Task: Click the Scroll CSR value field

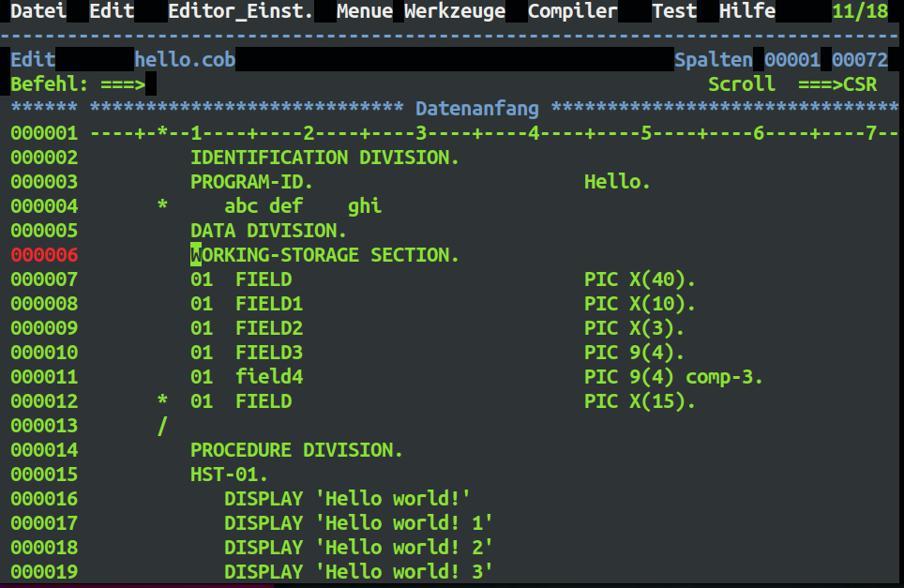Action: tap(860, 84)
